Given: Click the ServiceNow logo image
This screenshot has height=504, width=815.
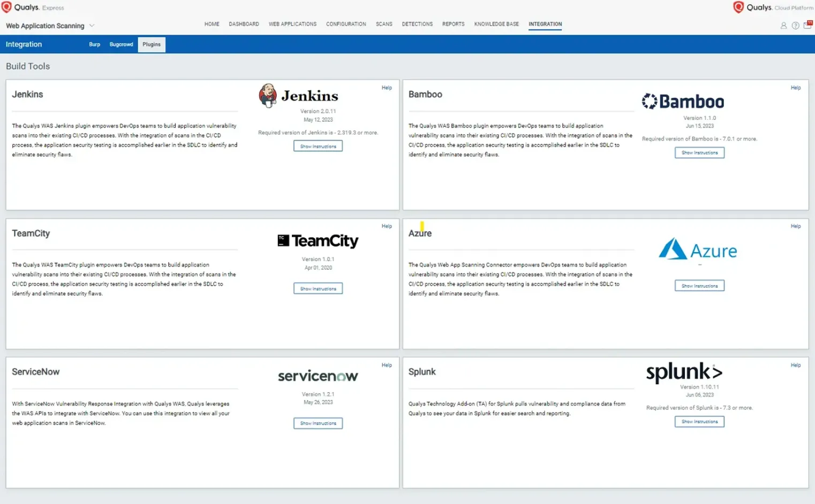Looking at the screenshot, I should 318,376.
